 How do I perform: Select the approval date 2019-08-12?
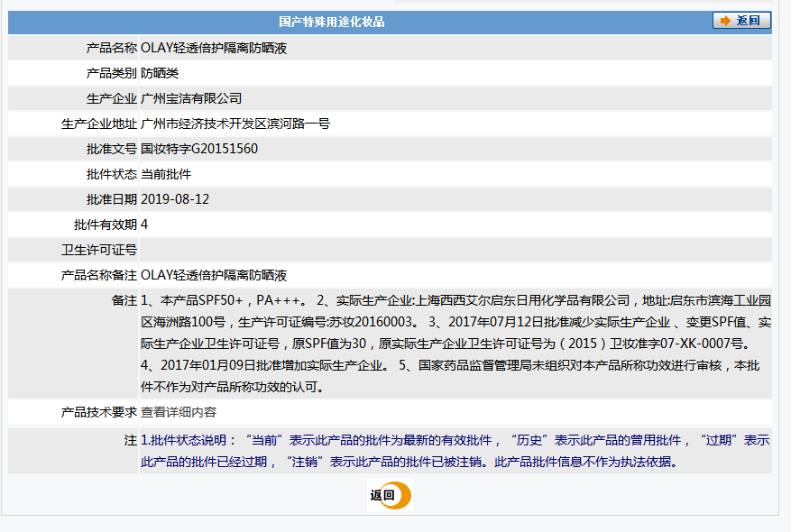pos(175,199)
